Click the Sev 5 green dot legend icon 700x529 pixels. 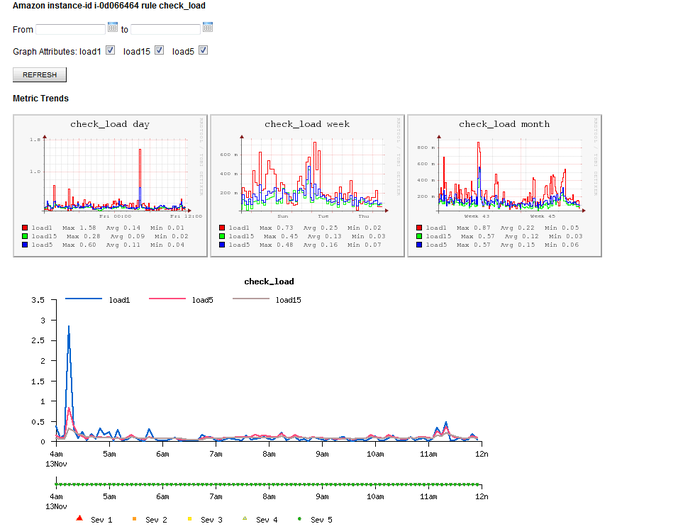[x=300, y=519]
